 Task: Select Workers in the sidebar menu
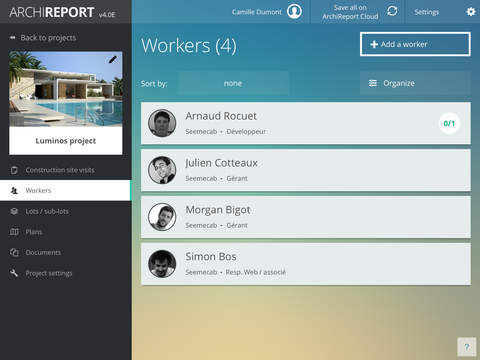66,190
